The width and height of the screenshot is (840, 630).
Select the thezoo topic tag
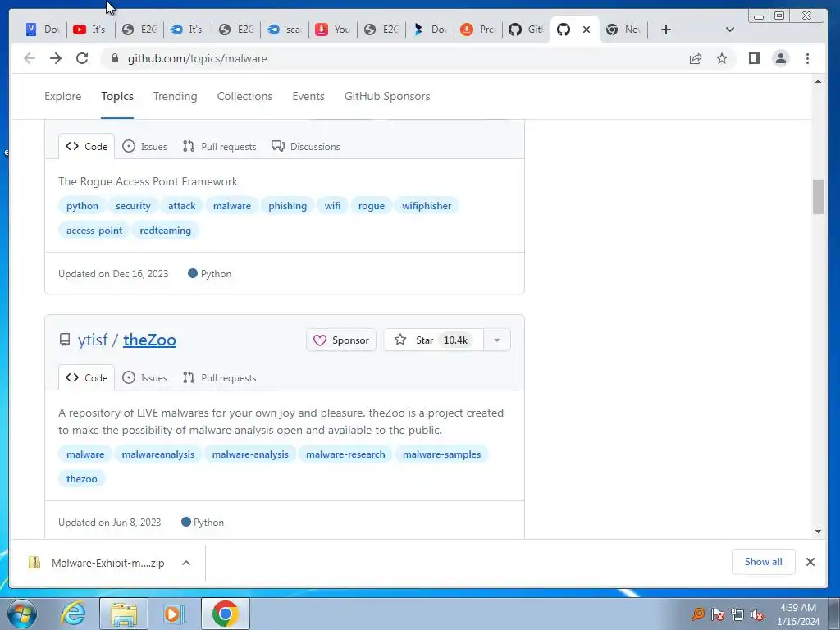[82, 479]
